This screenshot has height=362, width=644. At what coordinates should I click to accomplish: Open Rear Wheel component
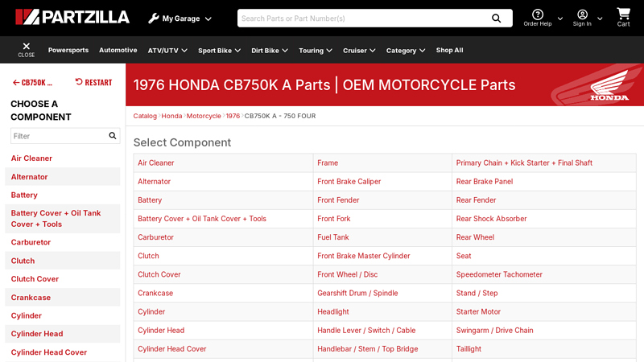pos(475,237)
